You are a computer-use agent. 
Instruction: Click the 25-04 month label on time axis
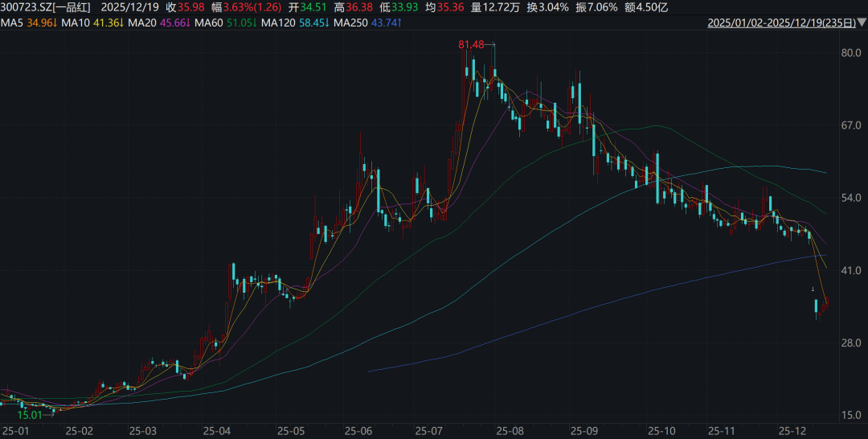(x=216, y=430)
